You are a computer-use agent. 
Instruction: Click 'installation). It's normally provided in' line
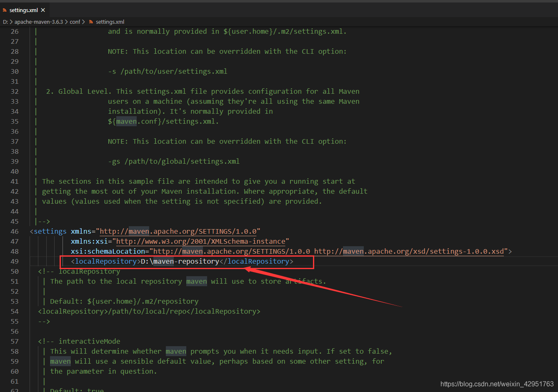[x=190, y=111]
